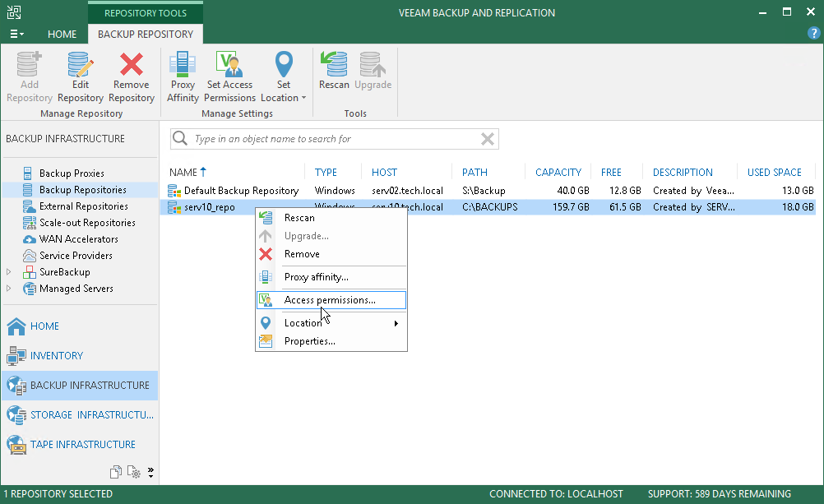Switch to the HOME ribbon tab
This screenshot has height=504, width=824.
[62, 35]
